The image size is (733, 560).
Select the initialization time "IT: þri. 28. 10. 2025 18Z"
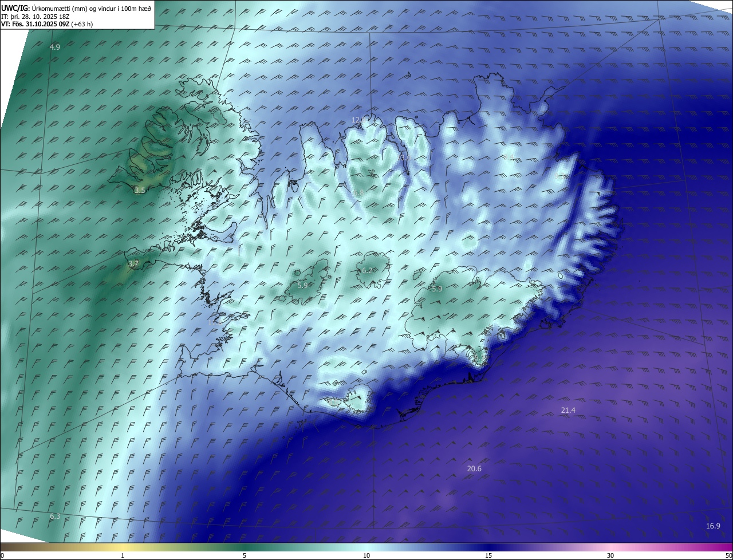pos(36,17)
